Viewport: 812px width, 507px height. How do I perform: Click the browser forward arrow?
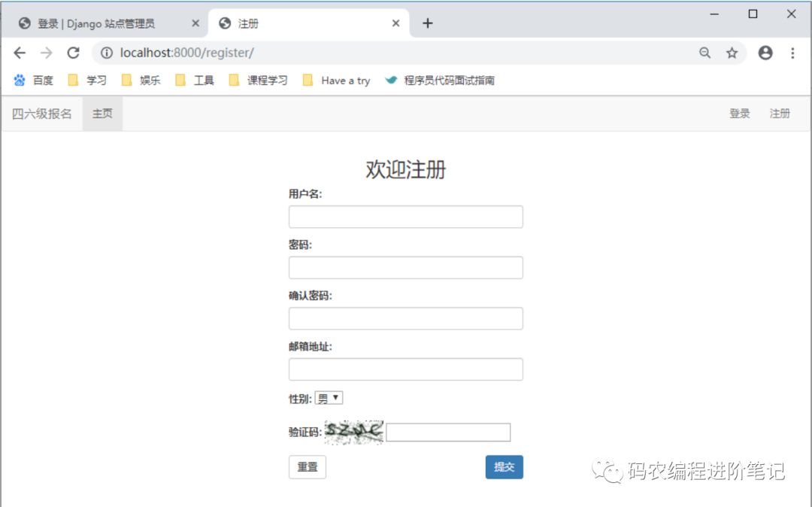[x=46, y=53]
